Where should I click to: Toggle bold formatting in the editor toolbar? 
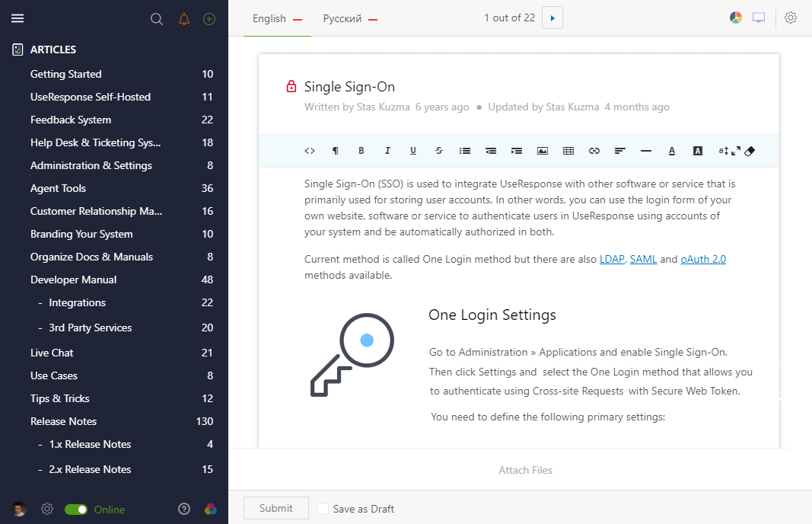[361, 151]
